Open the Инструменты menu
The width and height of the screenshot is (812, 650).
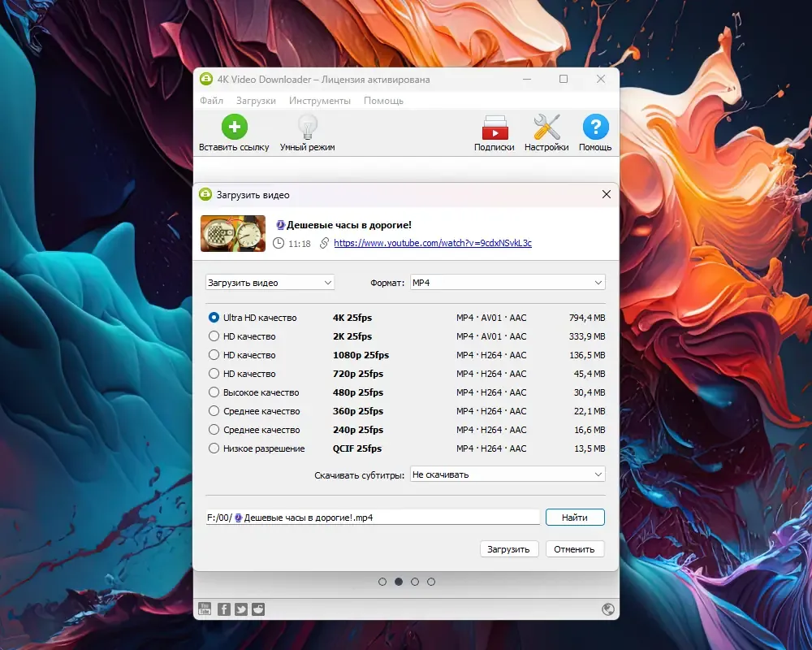pos(319,101)
